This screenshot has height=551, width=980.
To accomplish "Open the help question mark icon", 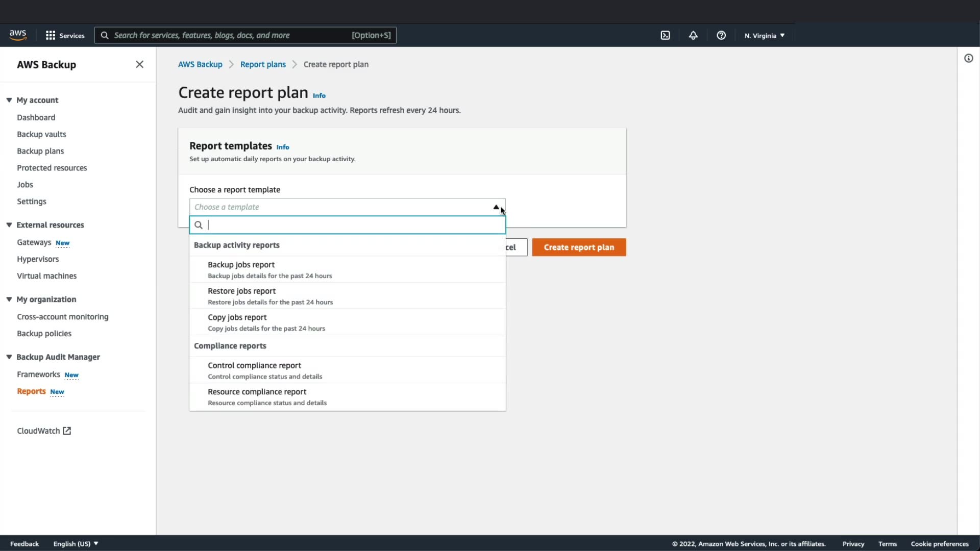I will 721,35.
